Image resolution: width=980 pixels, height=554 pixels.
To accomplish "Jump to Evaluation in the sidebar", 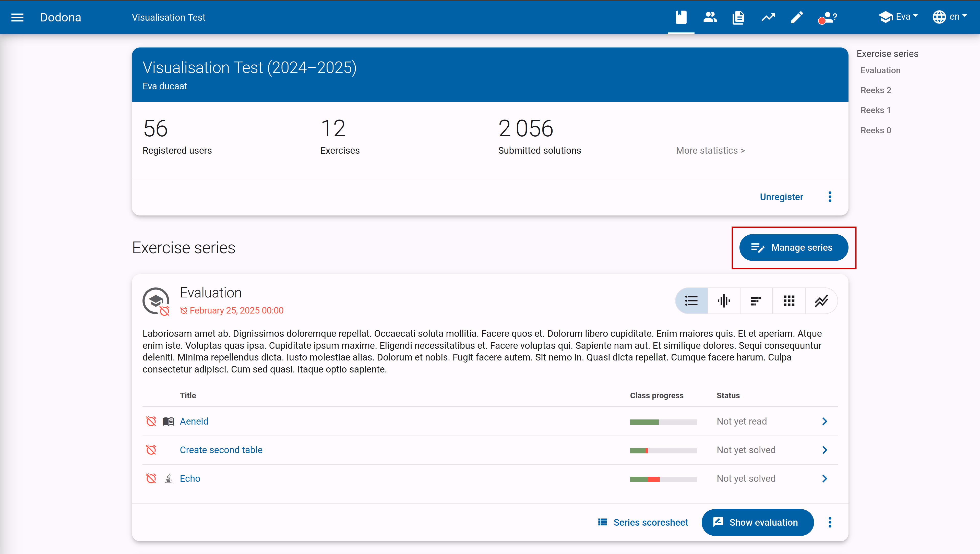I will [x=880, y=70].
